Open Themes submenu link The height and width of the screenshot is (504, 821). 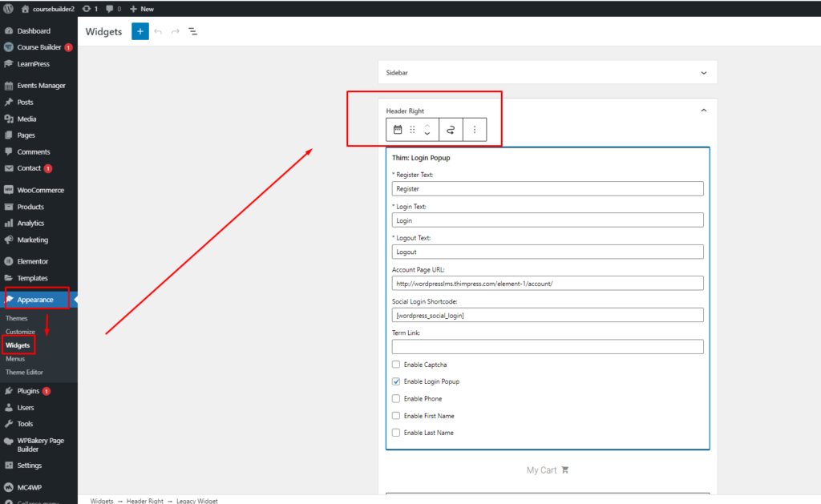tap(16, 318)
